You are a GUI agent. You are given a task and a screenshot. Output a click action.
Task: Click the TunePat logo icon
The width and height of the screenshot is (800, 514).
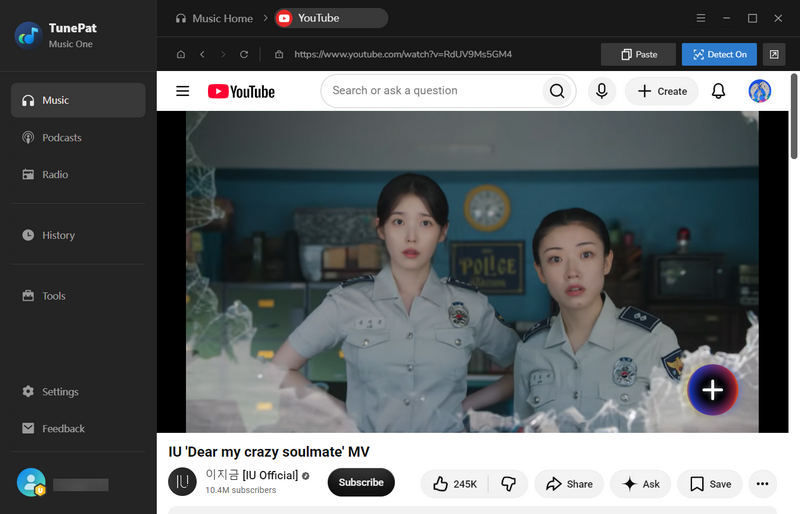tap(29, 35)
